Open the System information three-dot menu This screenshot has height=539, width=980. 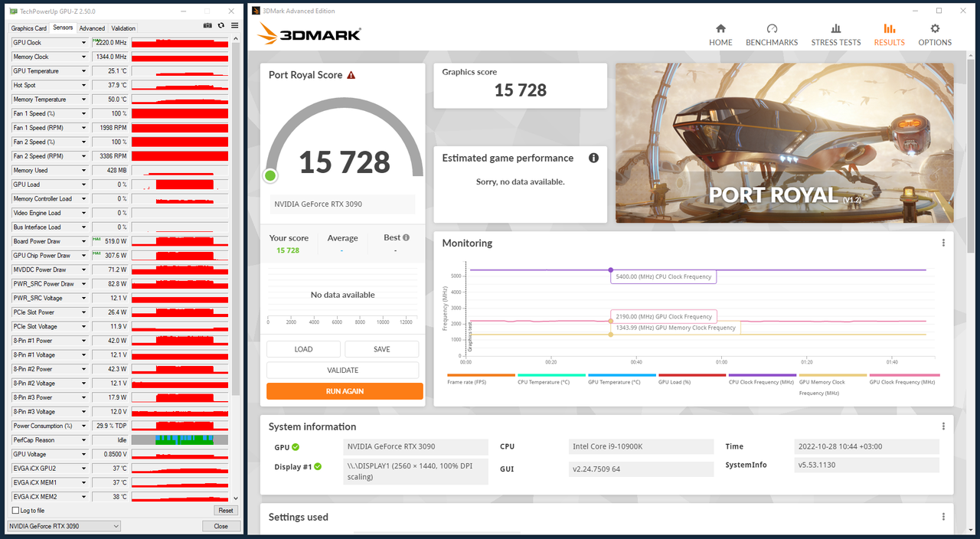pos(943,426)
